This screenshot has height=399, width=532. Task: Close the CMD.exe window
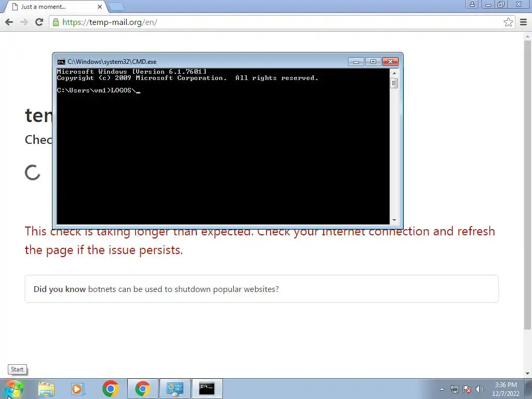tap(390, 62)
